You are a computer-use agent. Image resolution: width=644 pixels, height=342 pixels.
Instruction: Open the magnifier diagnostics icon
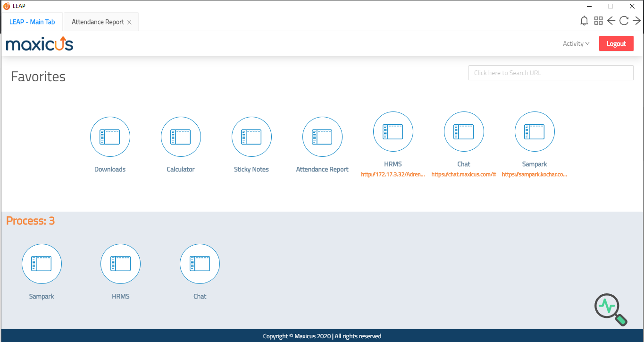click(611, 309)
